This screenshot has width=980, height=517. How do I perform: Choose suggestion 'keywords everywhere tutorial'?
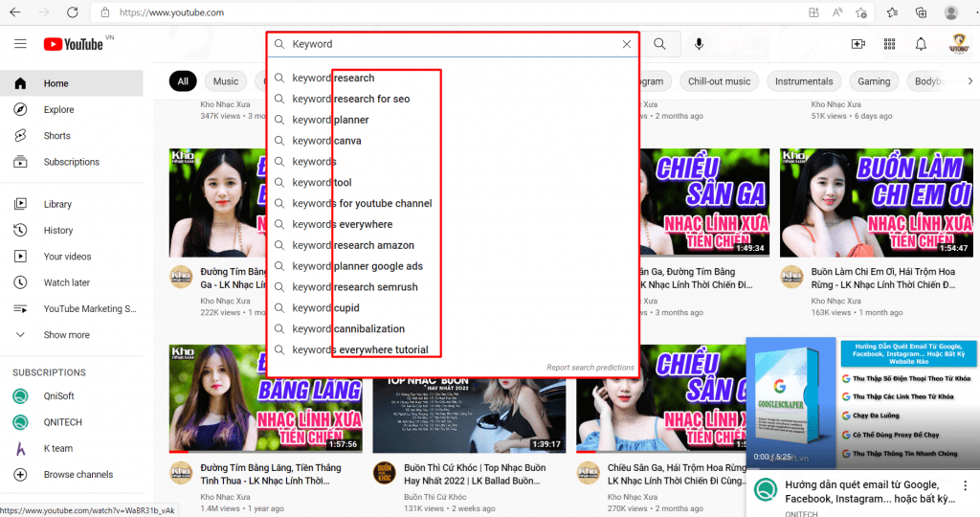coord(453,350)
